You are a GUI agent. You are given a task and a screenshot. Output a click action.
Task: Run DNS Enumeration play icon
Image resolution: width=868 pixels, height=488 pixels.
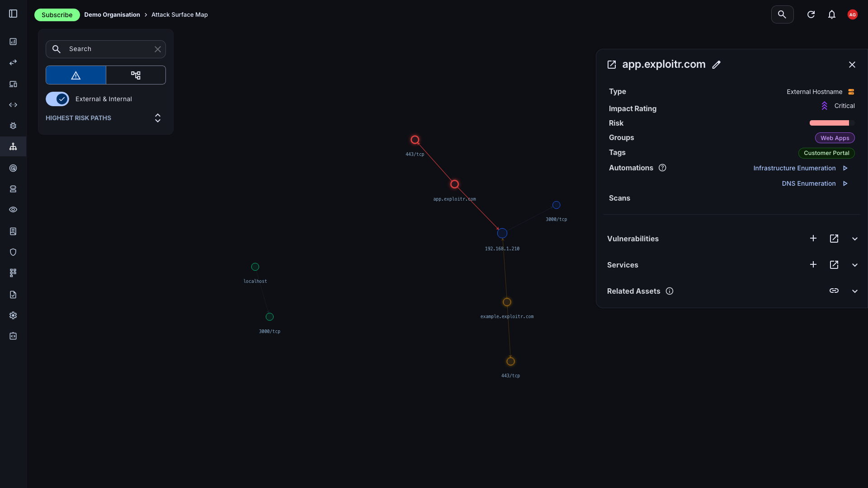pos(845,183)
